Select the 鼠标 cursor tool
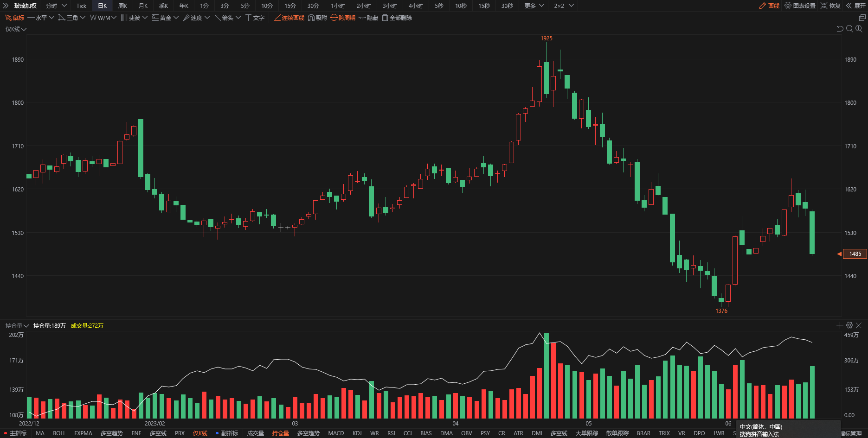This screenshot has height=438, width=868. pyautogui.click(x=14, y=18)
